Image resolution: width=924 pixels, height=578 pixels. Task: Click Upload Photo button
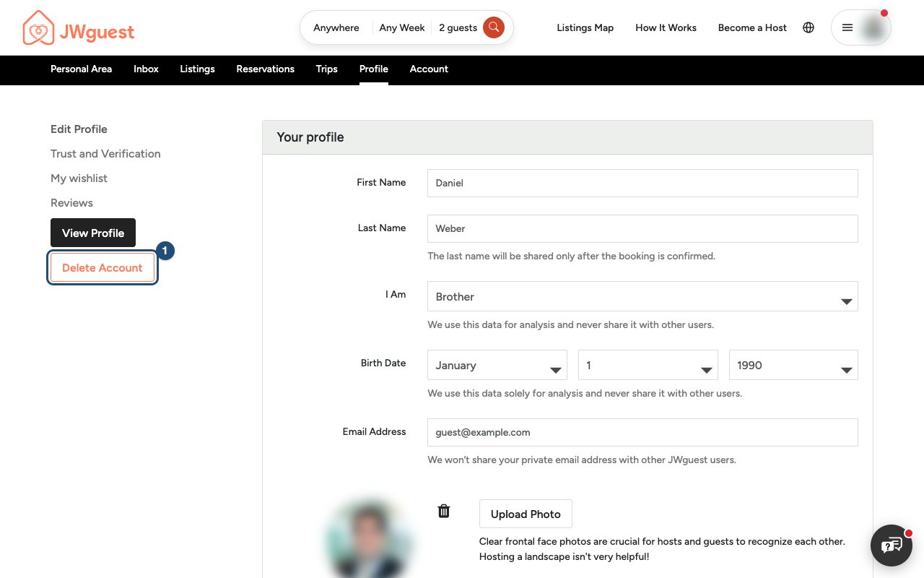pos(526,514)
